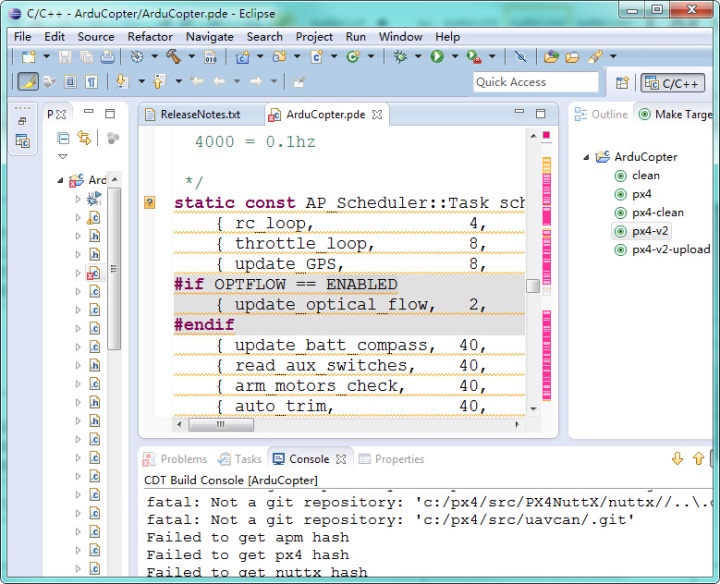Click the Save All icon
The image size is (720, 584).
tap(86, 56)
